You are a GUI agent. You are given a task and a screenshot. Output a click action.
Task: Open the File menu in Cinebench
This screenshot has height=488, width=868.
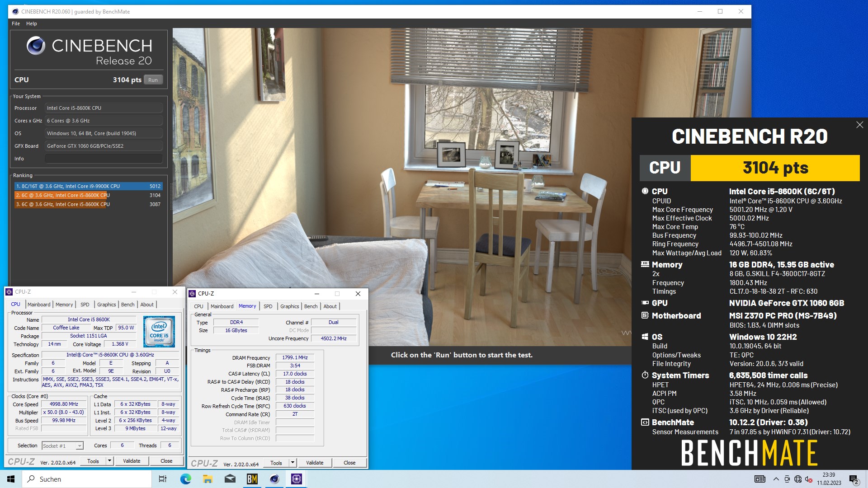(16, 23)
